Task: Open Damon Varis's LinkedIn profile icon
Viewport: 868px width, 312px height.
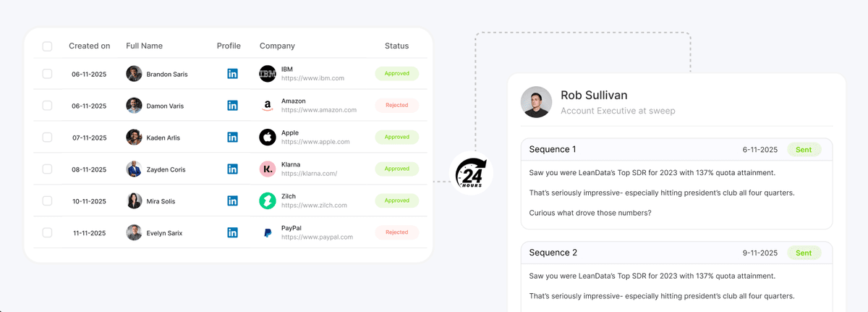Action: [x=232, y=106]
